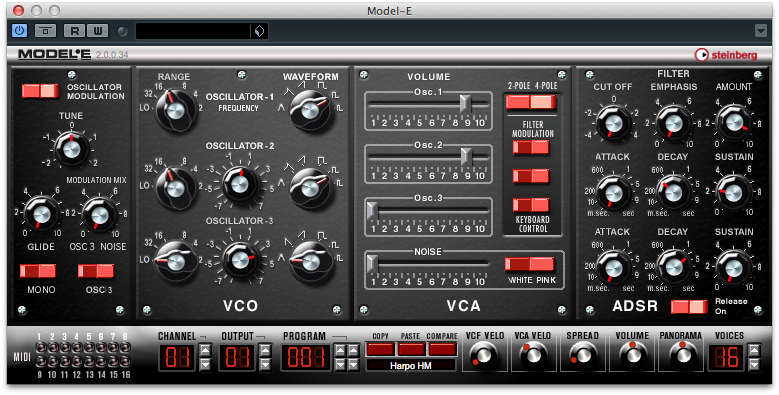Click the Filter Cut Off knob

pos(613,123)
